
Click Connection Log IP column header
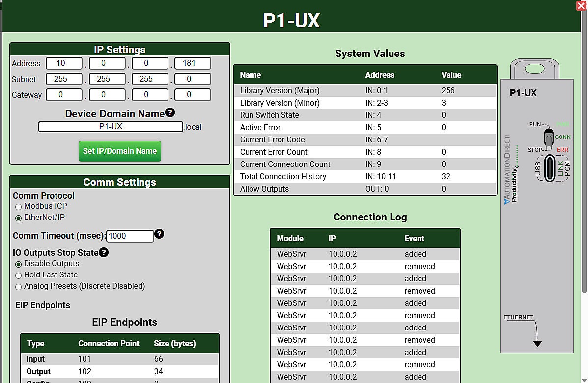(332, 238)
